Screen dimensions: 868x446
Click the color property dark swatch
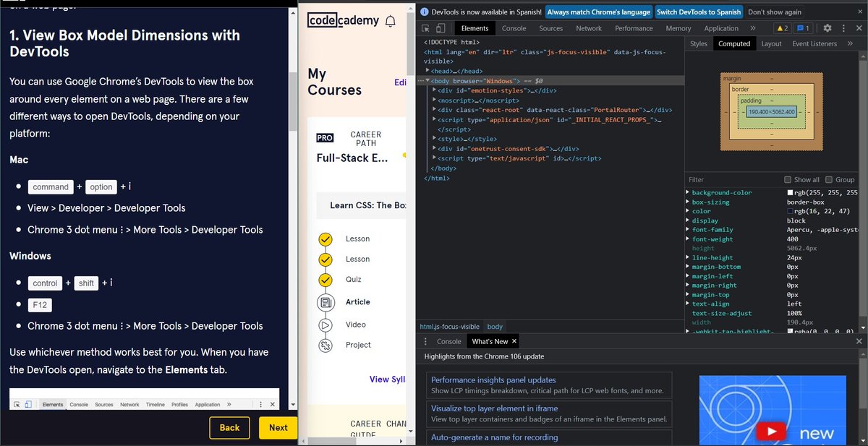[x=790, y=212]
